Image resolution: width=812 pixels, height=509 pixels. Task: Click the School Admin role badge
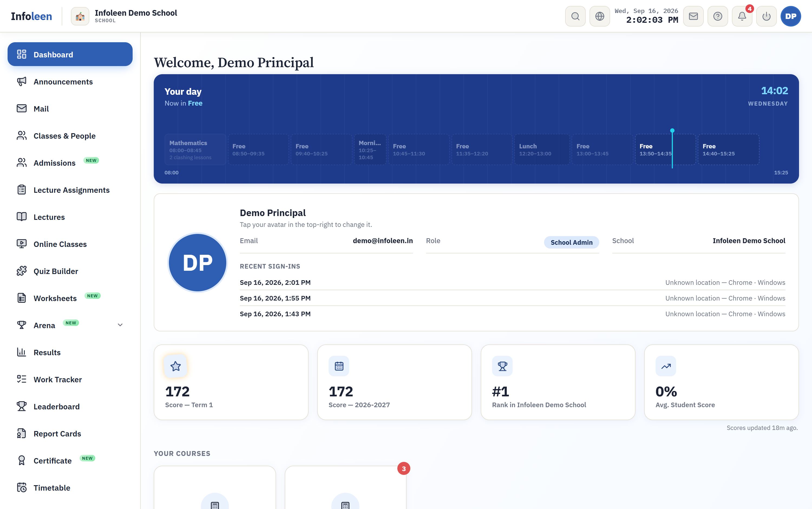click(x=571, y=242)
